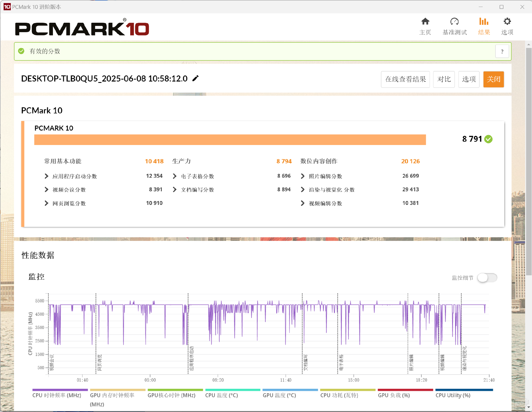Click 在线查看结果 button
Screen dimensions: 532x412
tap(405, 79)
